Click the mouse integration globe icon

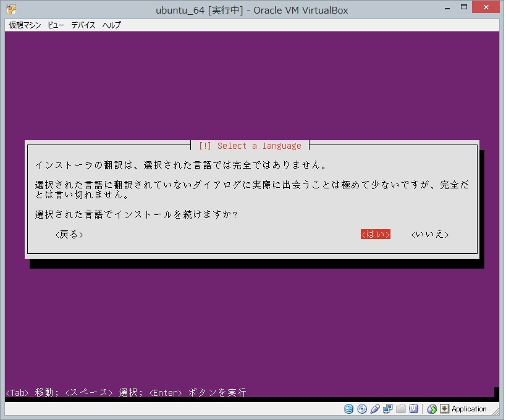pos(432,409)
